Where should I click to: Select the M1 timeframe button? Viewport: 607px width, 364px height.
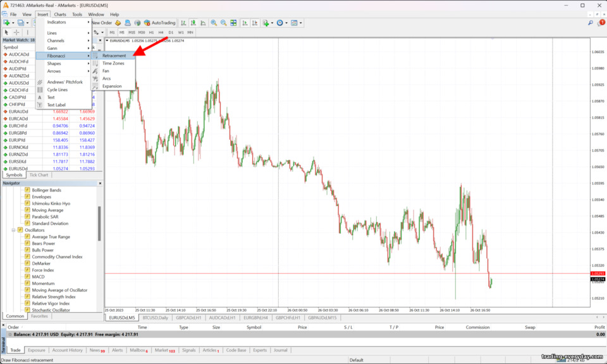tap(112, 32)
